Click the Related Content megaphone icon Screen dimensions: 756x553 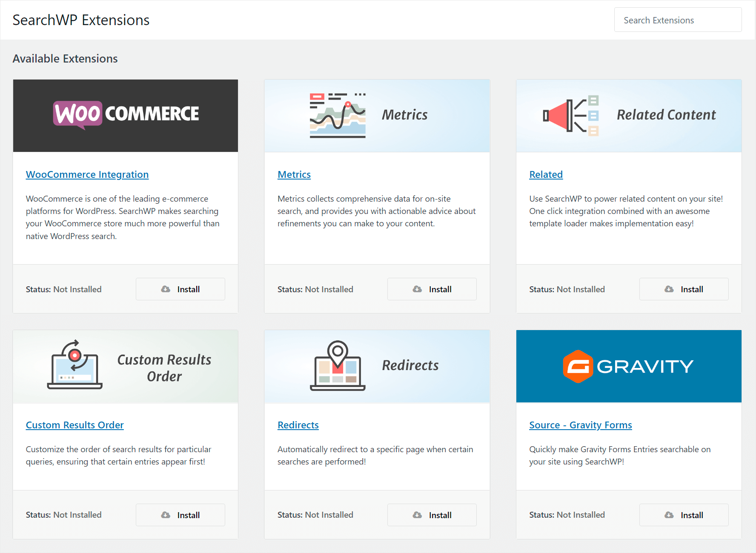click(x=571, y=115)
